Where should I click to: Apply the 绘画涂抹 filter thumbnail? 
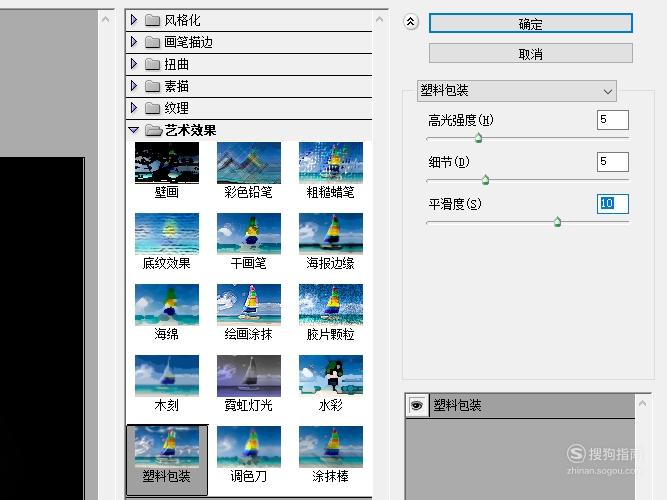point(249,305)
